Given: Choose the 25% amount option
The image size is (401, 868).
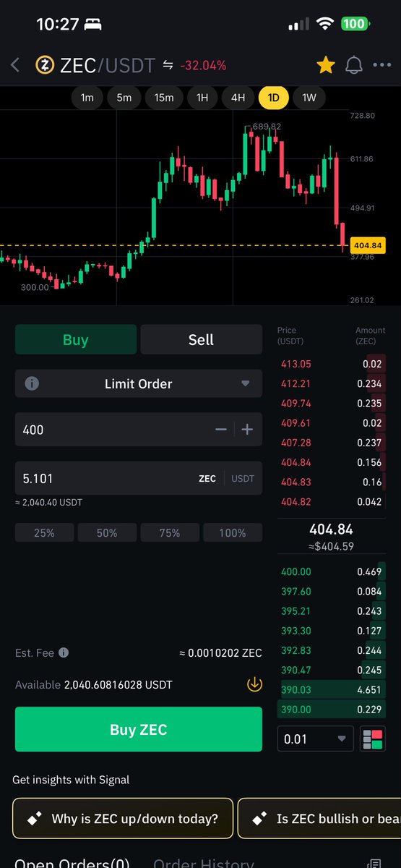Looking at the screenshot, I should (x=44, y=533).
